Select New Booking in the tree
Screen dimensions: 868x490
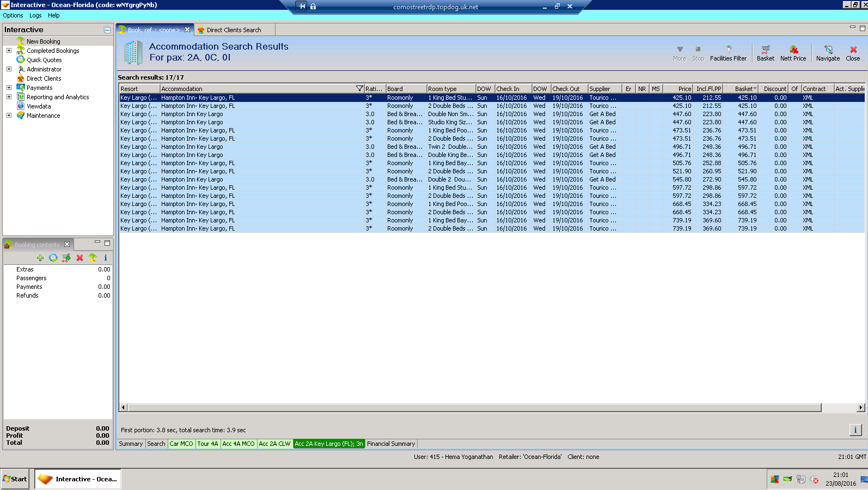point(44,41)
